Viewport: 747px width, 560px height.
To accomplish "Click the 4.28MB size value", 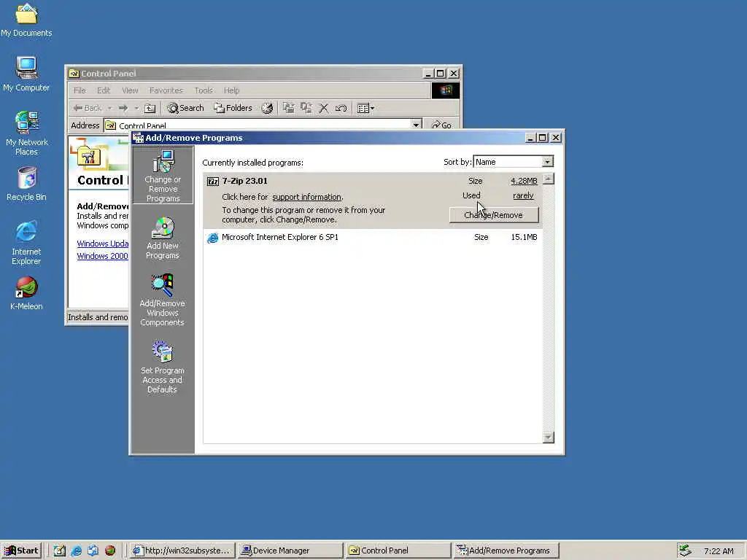I will tap(524, 181).
